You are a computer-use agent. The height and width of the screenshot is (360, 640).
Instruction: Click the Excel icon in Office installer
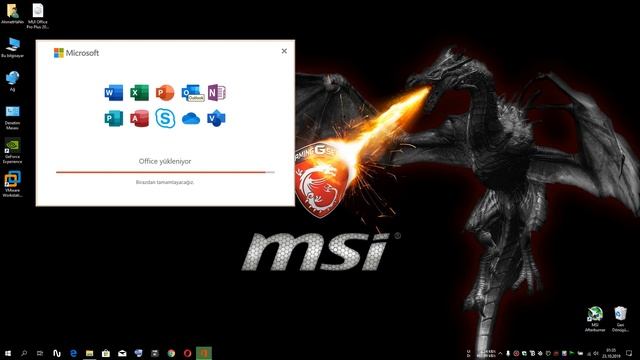click(139, 93)
